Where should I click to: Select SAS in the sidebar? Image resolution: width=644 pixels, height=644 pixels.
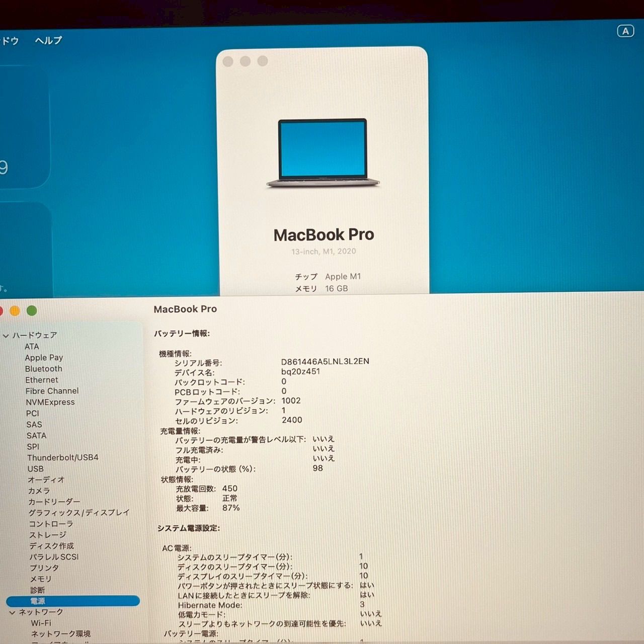(34, 424)
